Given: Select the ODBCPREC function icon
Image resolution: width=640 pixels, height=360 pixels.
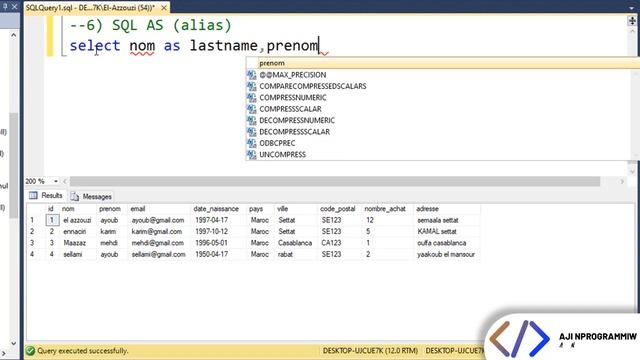Looking at the screenshot, I should pos(251,143).
